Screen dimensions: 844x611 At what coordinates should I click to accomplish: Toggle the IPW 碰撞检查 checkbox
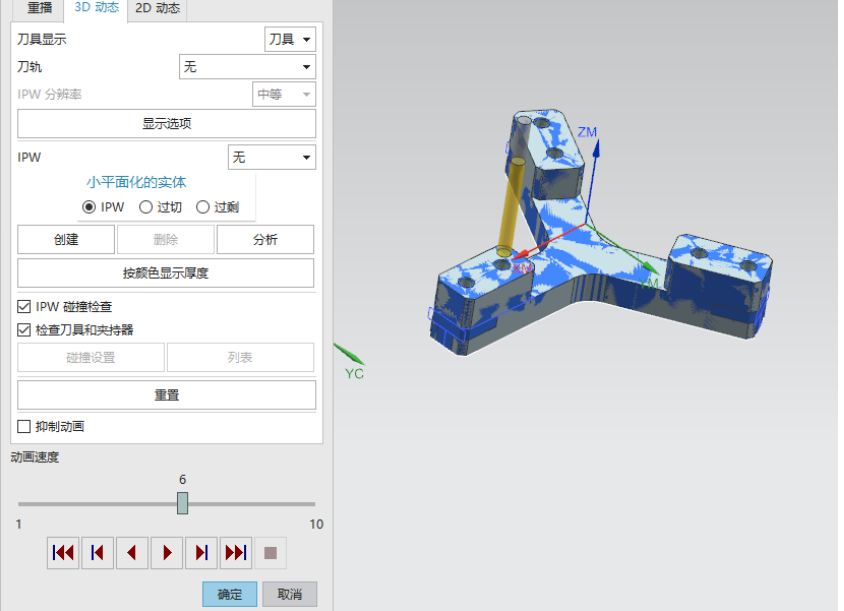coord(24,307)
